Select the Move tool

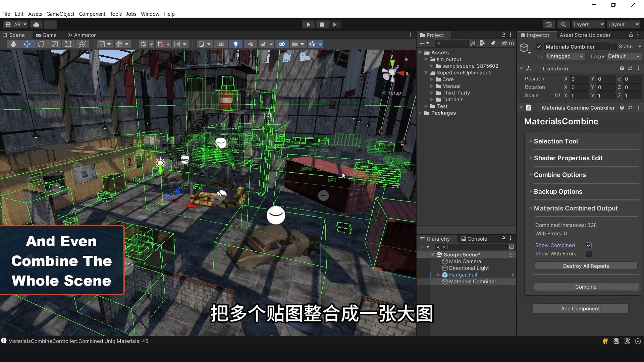[27, 44]
